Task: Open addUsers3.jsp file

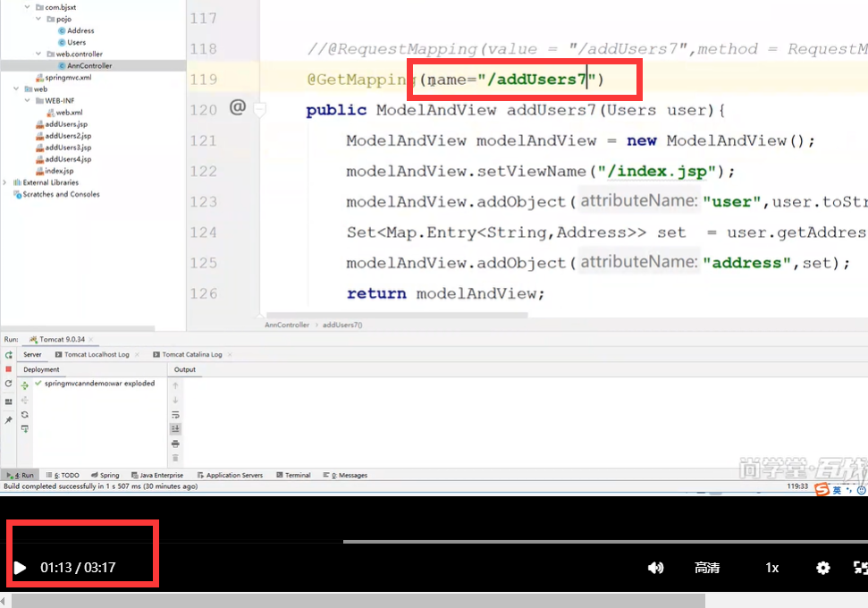Action: click(x=63, y=148)
